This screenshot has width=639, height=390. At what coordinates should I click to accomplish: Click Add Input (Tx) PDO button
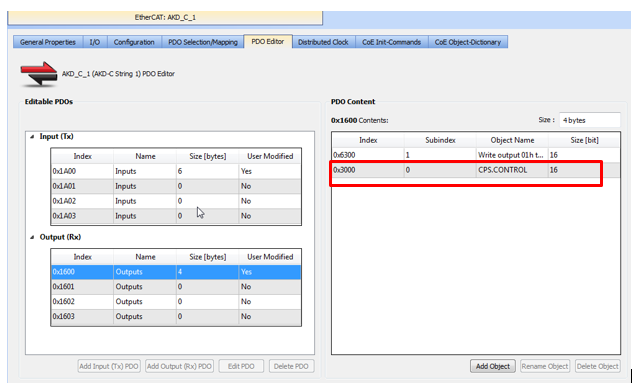[109, 366]
